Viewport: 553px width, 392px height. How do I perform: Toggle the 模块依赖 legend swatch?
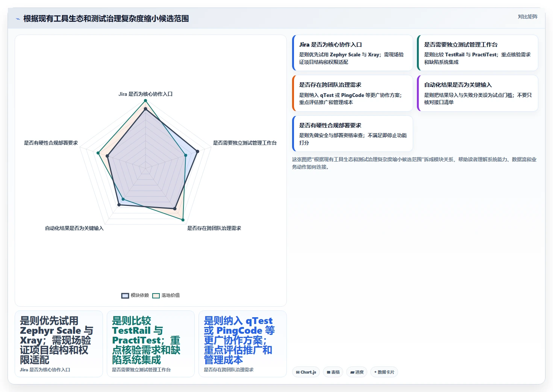pyautogui.click(x=125, y=295)
